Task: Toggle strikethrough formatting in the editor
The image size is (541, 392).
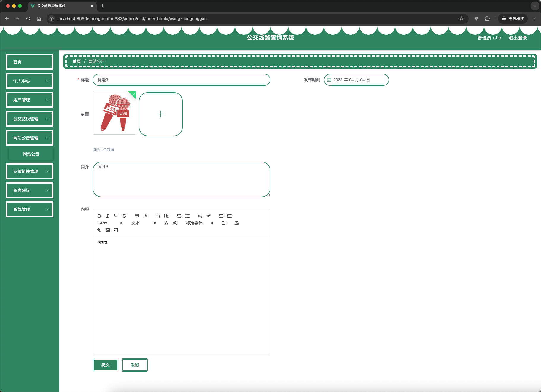Action: click(124, 216)
